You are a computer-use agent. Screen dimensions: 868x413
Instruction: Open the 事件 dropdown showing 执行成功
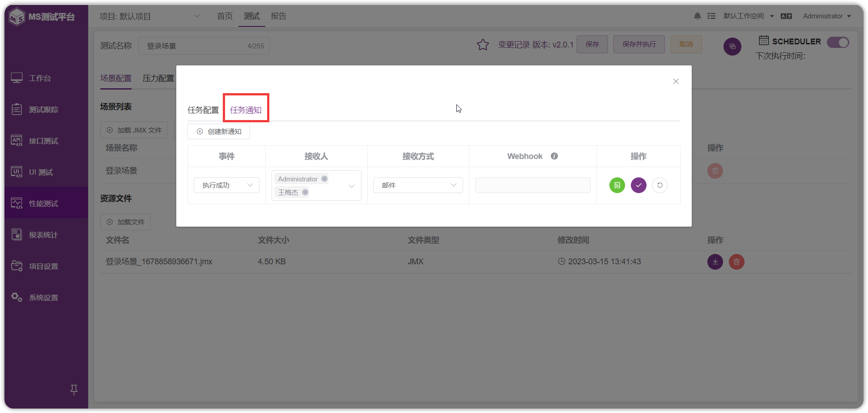pos(226,185)
